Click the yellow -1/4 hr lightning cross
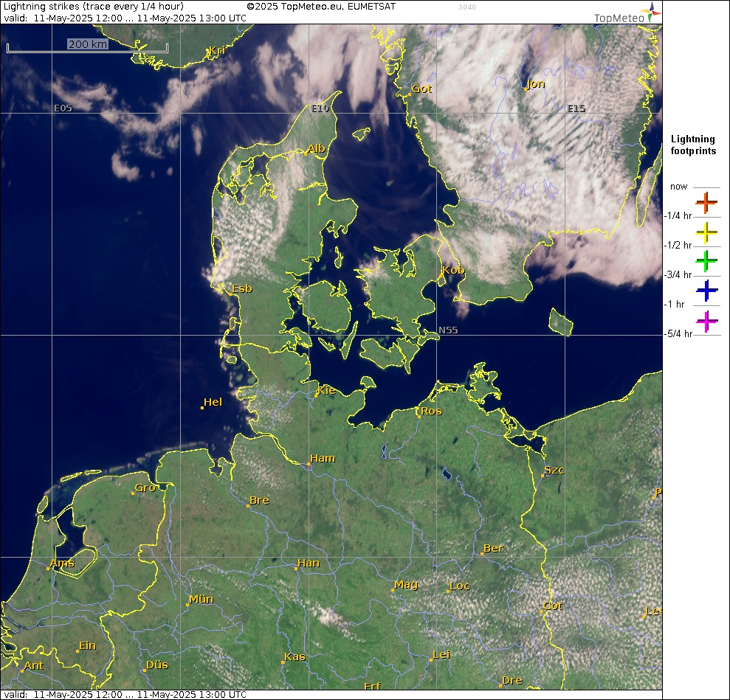730x700 pixels. [706, 232]
